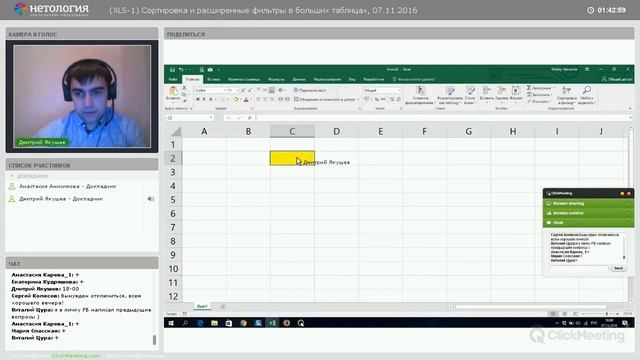Viewport: 640px width, 360px height.
Task: Open Sort and Filter (Сортировка и фильтр)
Action: [567, 95]
